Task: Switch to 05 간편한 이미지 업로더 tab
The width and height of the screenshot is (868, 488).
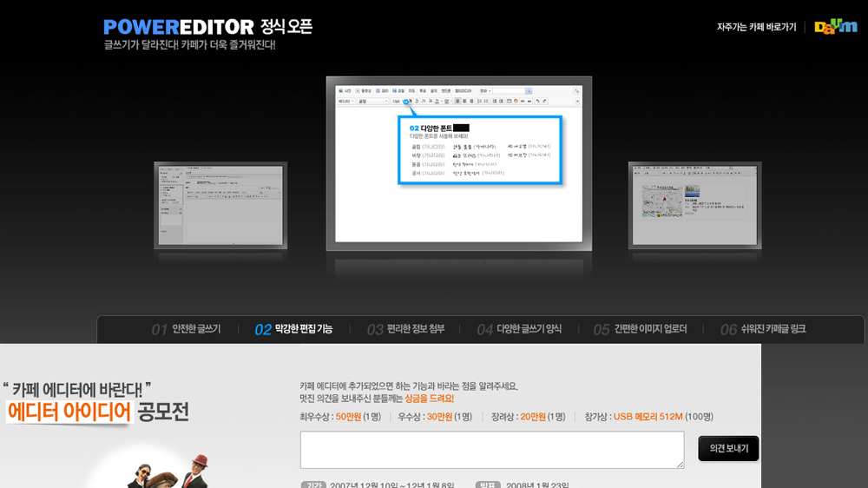Action: (640, 330)
